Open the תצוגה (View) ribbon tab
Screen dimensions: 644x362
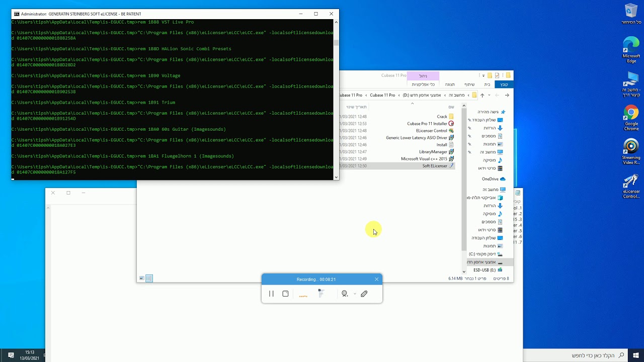click(x=450, y=84)
